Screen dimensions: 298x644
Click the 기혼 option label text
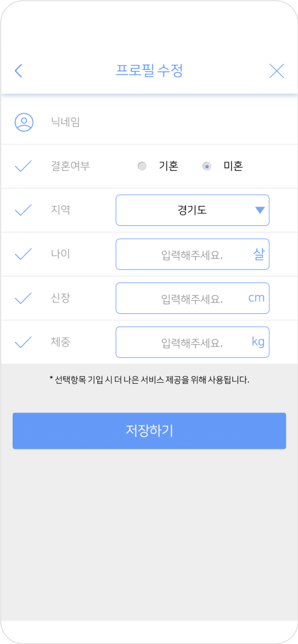(168, 166)
